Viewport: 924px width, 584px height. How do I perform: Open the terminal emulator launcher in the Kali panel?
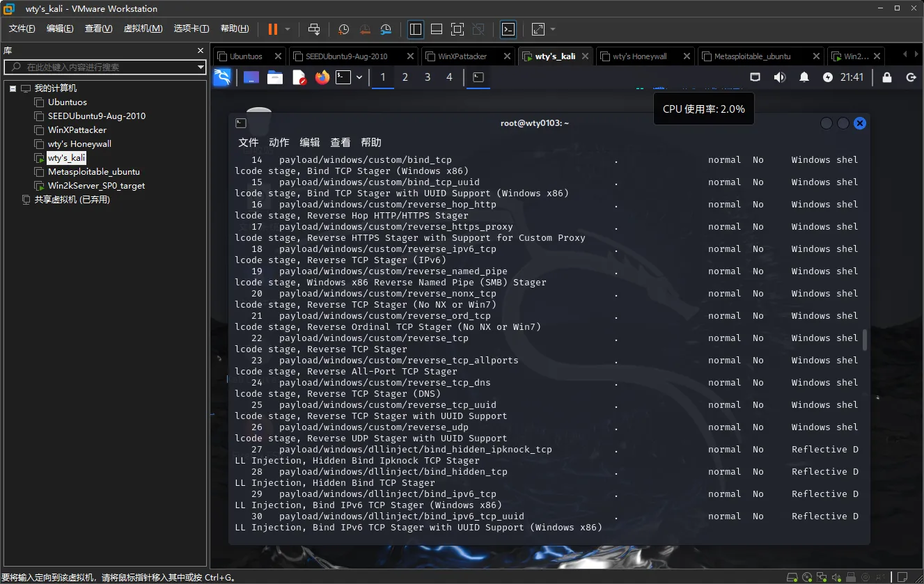(x=343, y=77)
